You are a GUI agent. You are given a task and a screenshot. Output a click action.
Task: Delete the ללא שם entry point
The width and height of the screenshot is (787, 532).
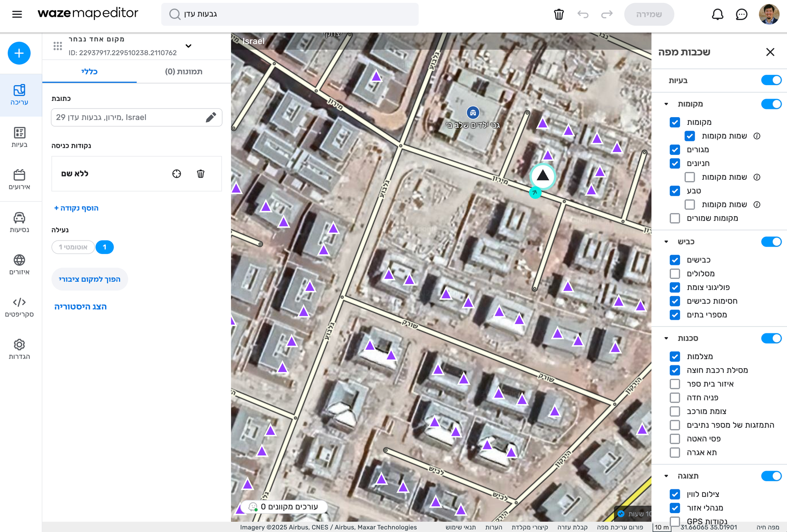(200, 174)
